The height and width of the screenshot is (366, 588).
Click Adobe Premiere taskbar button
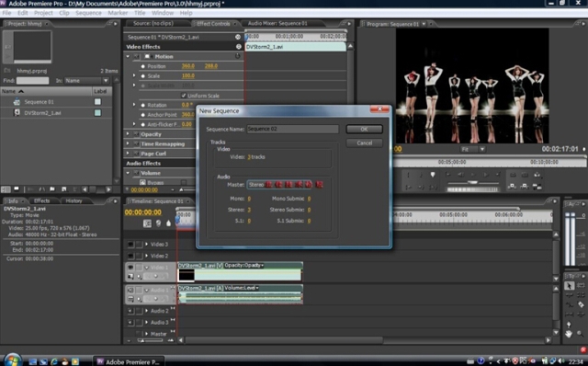[129, 361]
